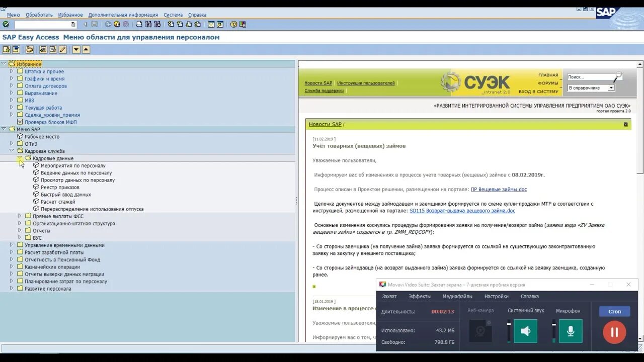Select the microphone icon in Movavi capture panel
The image size is (644, 362).
571,330
